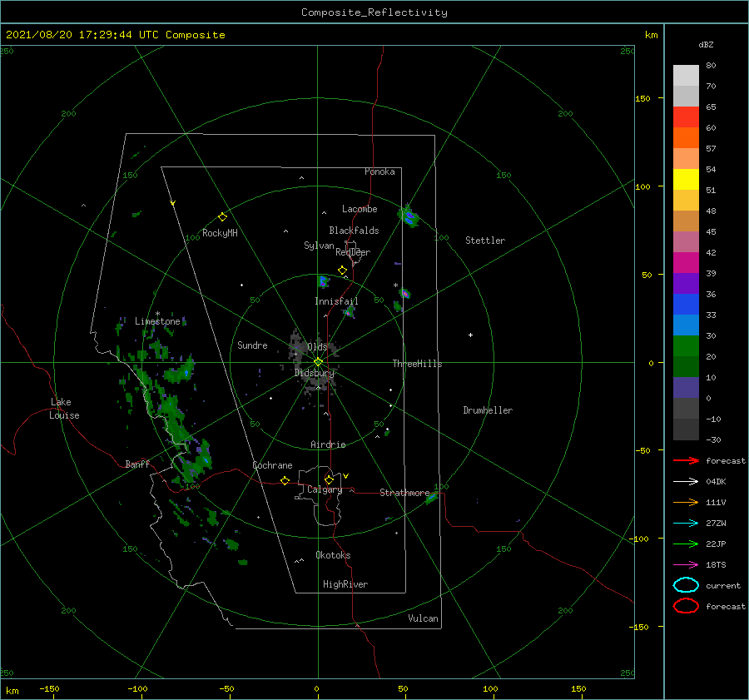Click the Blackfalds city label
This screenshot has height=700, width=749.
point(354,231)
